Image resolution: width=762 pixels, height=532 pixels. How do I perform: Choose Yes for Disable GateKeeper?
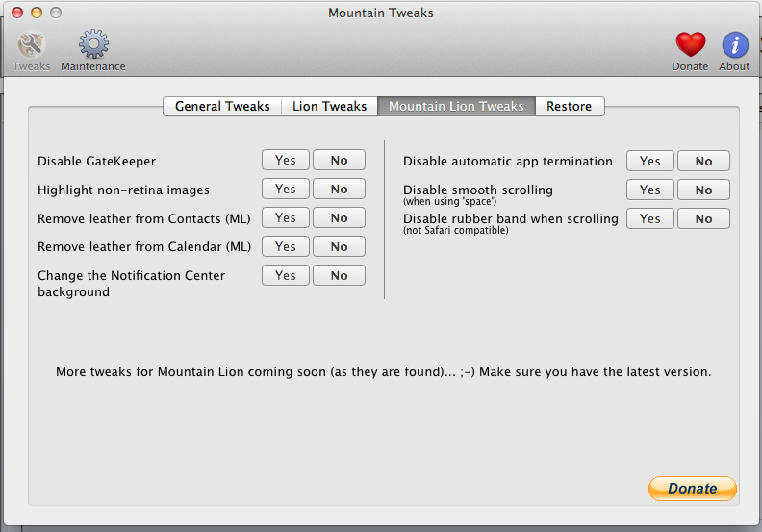point(285,160)
